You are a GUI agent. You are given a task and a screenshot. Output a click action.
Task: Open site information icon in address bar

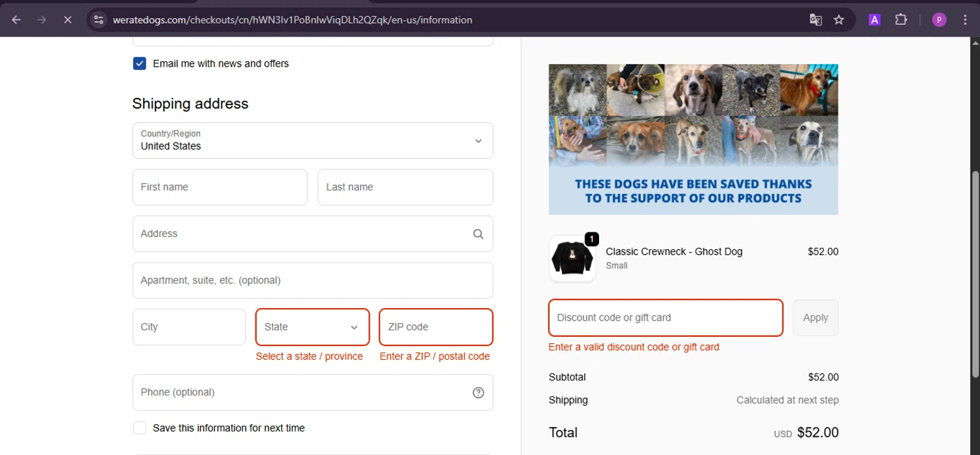coord(99,20)
